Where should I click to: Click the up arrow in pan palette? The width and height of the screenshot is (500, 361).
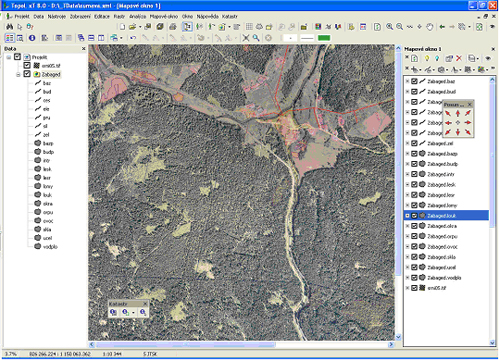pos(458,113)
